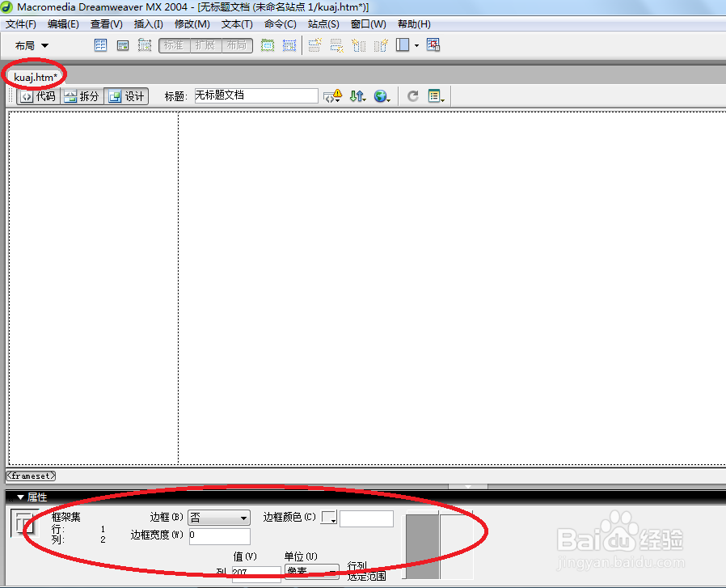Click the Tabular Data icon at toolbar end

(x=433, y=45)
